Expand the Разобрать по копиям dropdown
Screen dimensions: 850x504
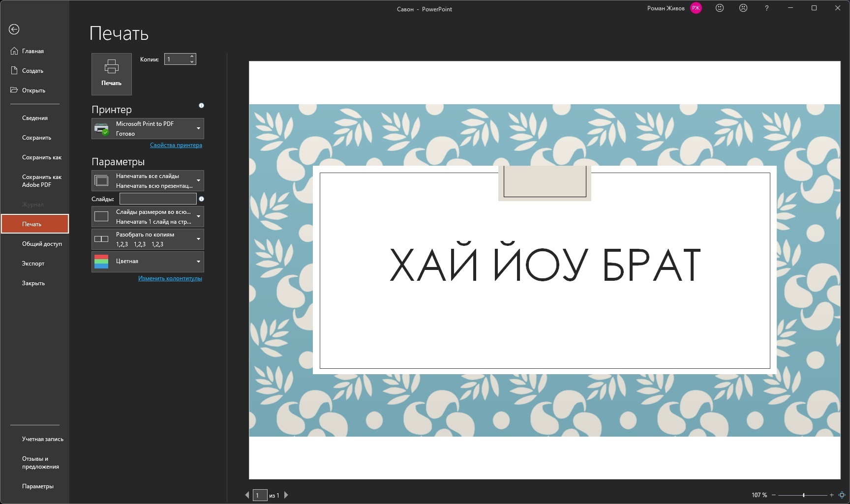pos(148,239)
